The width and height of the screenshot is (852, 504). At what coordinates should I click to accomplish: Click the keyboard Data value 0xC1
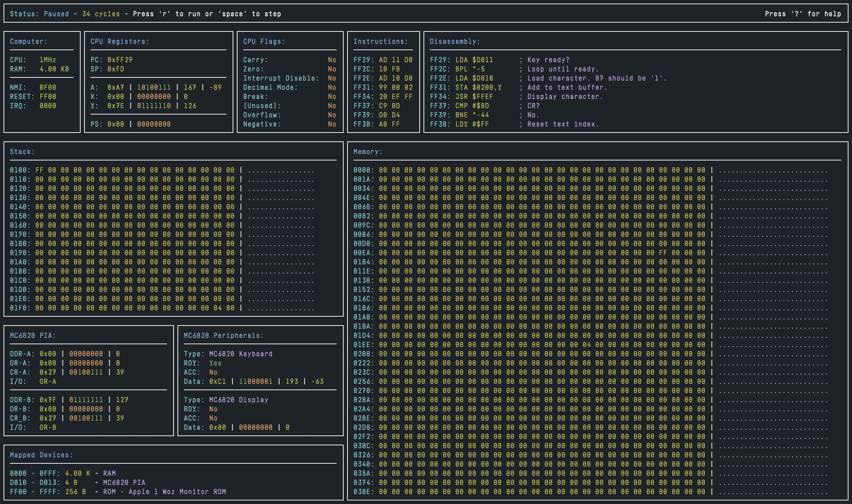point(217,381)
